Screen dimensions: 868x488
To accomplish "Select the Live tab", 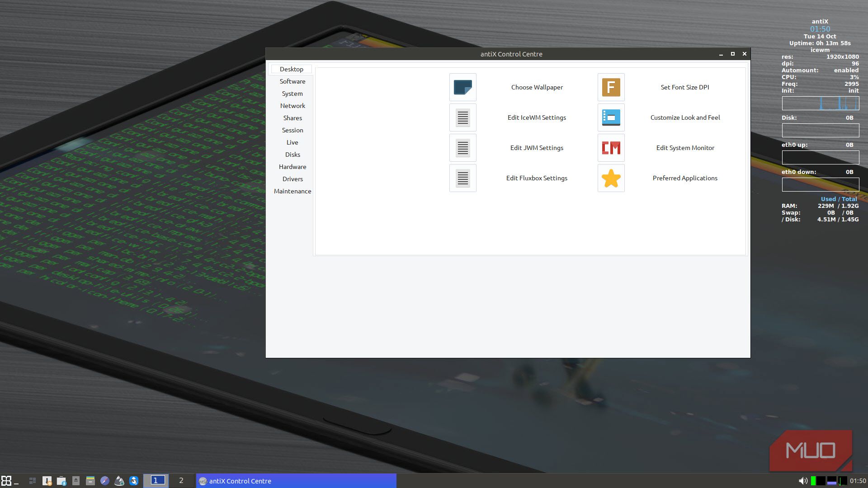I will coord(292,142).
